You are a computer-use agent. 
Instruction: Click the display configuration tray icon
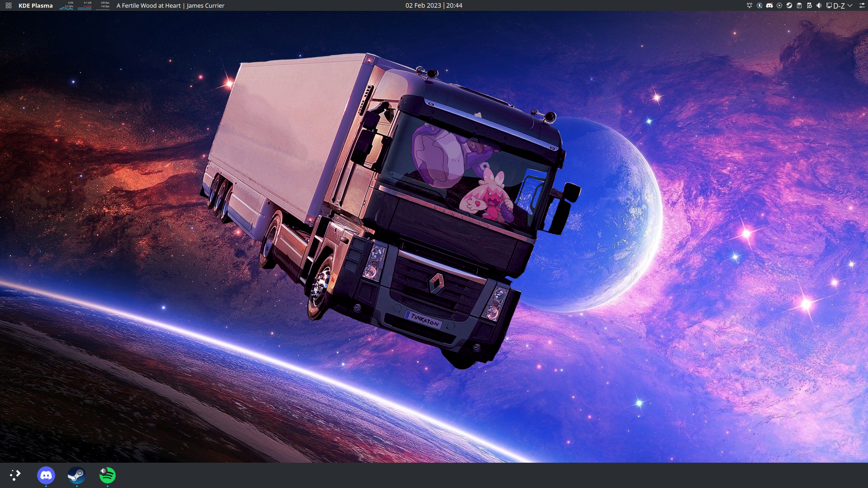tap(829, 5)
